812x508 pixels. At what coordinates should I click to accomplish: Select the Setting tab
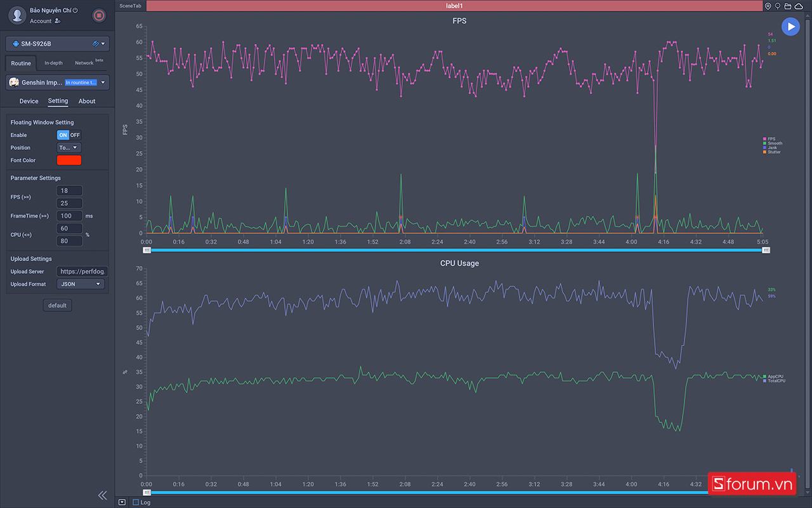pyautogui.click(x=58, y=101)
